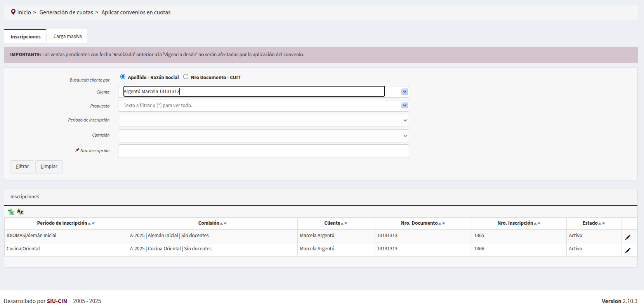Open the Cliente dropdown arrow
The image size is (644, 307).
[x=404, y=92]
